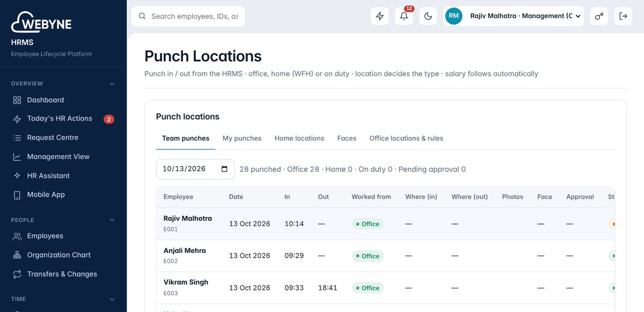Viewport: 644px width, 312px height.
Task: Click the Dashboard grid icon
Action: click(x=17, y=100)
